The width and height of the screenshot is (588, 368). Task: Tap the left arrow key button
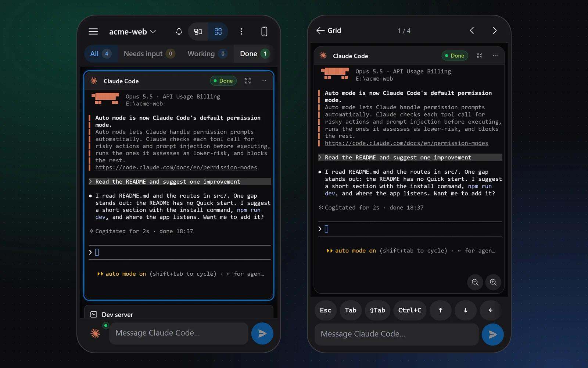tap(491, 310)
